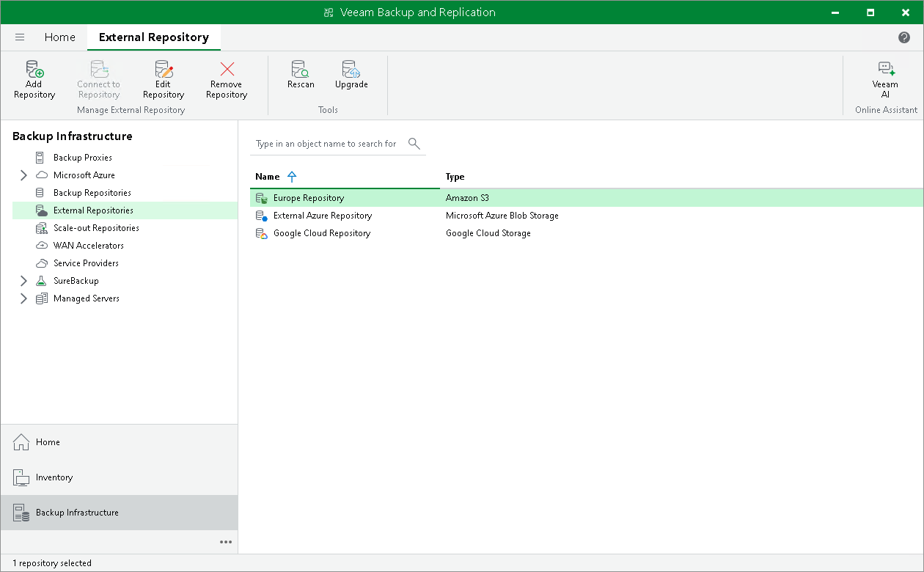Click the Google Cloud Repository row icon
This screenshot has height=572, width=924.
tap(261, 233)
